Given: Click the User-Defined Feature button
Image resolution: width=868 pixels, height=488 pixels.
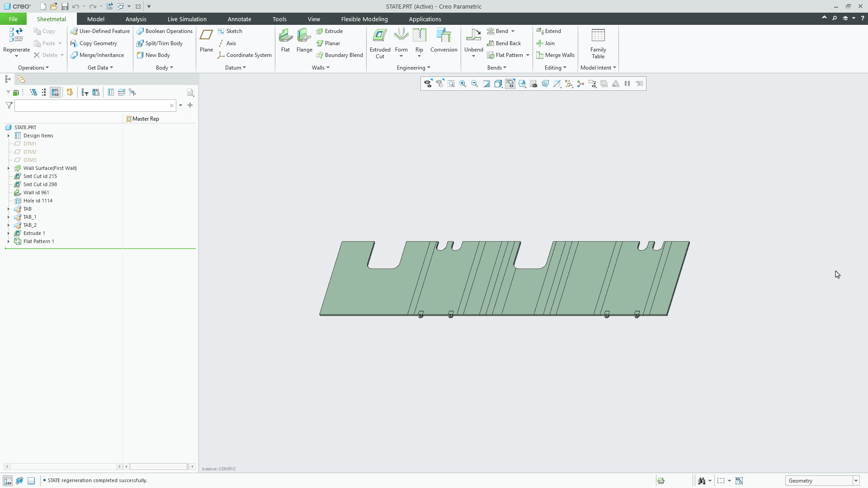Looking at the screenshot, I should [100, 31].
